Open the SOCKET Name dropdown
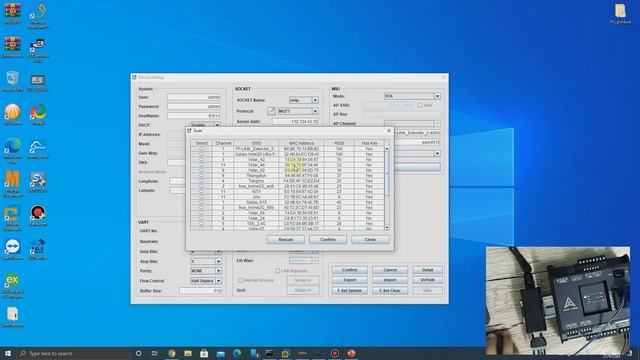 click(315, 100)
